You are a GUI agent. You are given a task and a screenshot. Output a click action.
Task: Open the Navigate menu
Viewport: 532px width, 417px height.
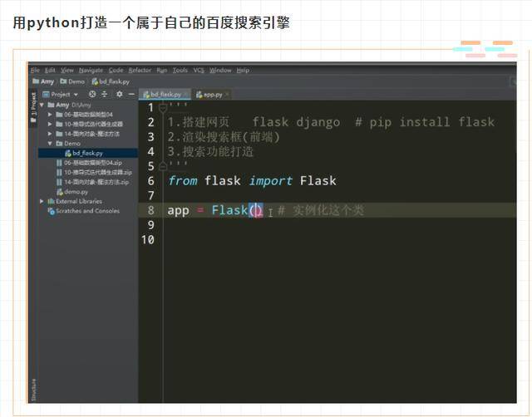click(91, 70)
